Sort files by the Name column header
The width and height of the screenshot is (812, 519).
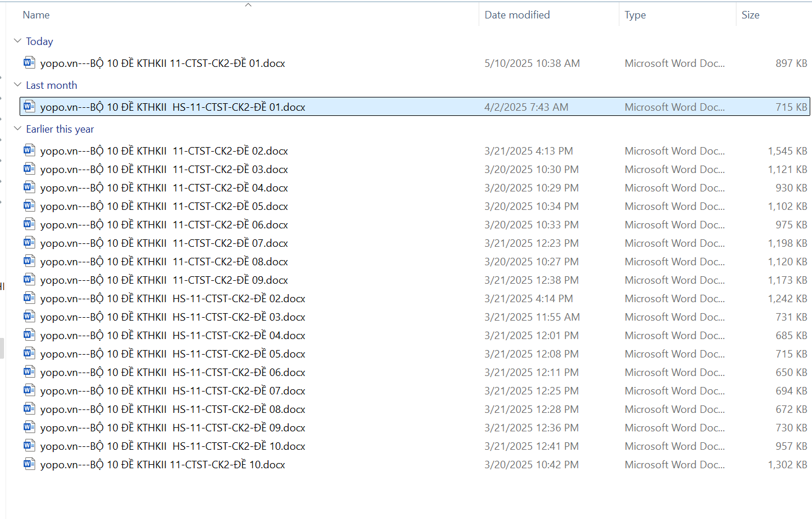(36, 15)
